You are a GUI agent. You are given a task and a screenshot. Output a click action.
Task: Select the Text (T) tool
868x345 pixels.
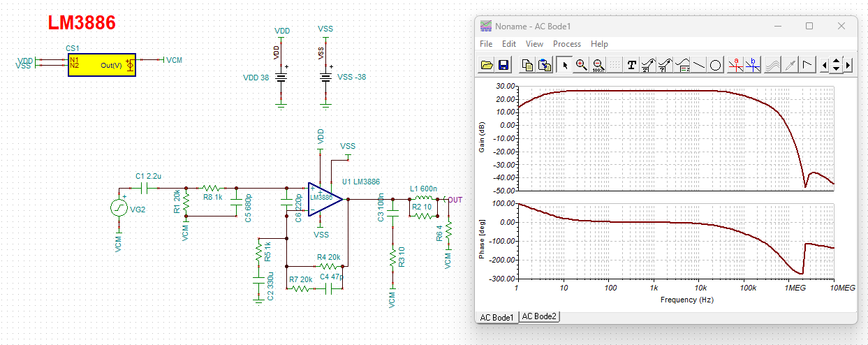(632, 65)
